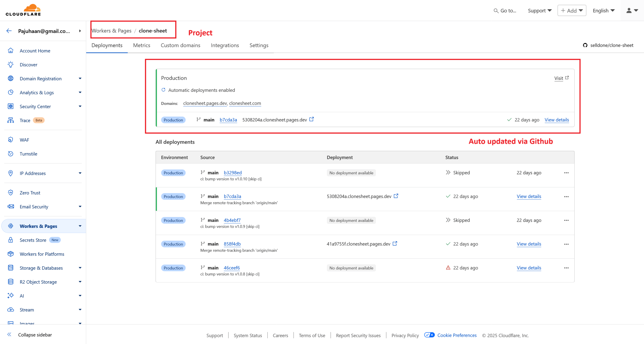Click the back arrow beside the account name
This screenshot has height=344, width=644.
(x=9, y=31)
